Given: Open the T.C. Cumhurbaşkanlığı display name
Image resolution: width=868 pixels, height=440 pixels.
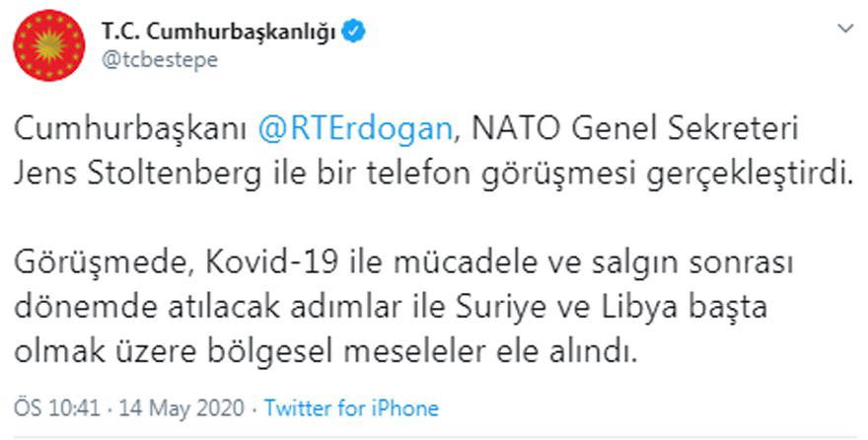Looking at the screenshot, I should (x=219, y=32).
